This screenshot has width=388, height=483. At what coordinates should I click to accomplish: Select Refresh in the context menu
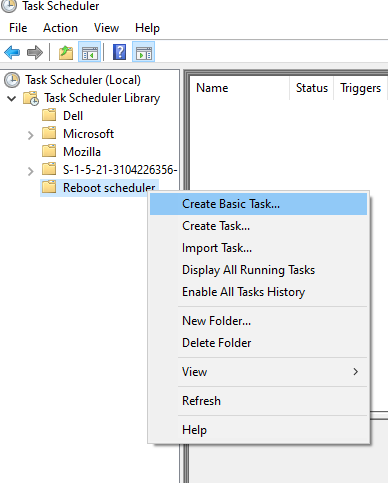coord(258,401)
